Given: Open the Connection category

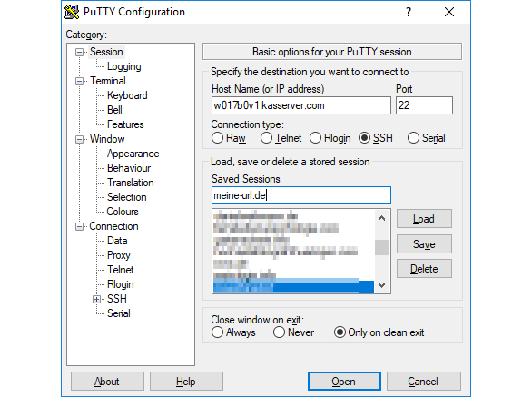Looking at the screenshot, I should pos(113,226).
